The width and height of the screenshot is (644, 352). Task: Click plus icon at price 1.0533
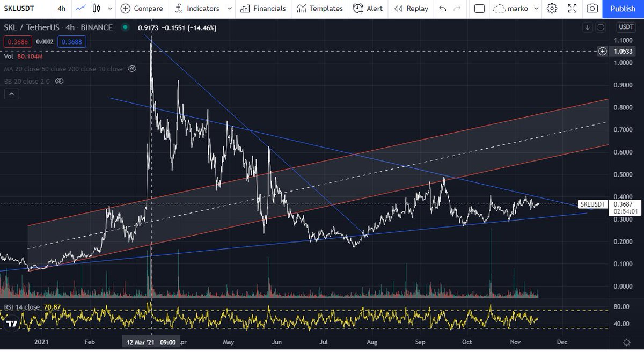pyautogui.click(x=603, y=51)
